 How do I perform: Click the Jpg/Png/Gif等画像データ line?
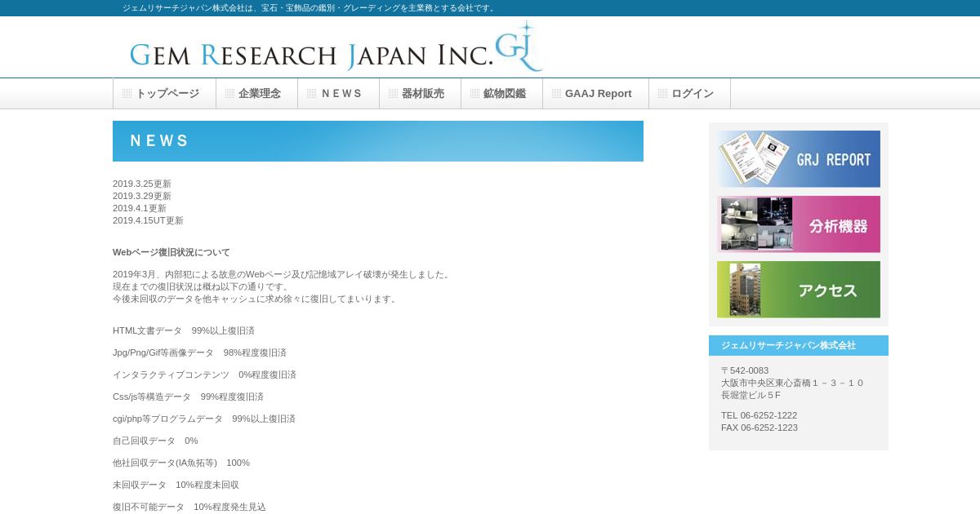pyautogui.click(x=199, y=353)
